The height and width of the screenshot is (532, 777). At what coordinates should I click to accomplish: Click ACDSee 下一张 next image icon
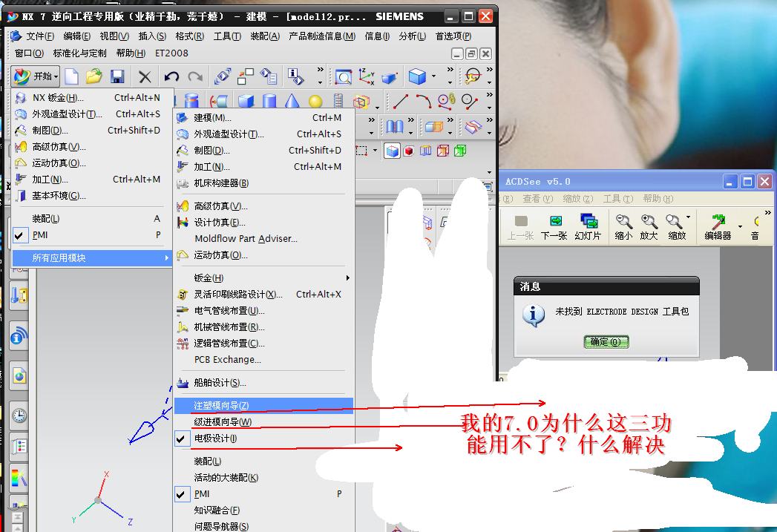click(x=554, y=227)
